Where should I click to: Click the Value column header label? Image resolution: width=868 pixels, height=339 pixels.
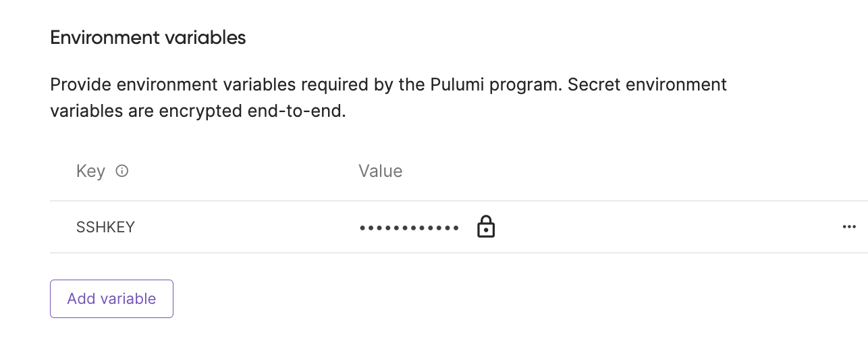[380, 172]
